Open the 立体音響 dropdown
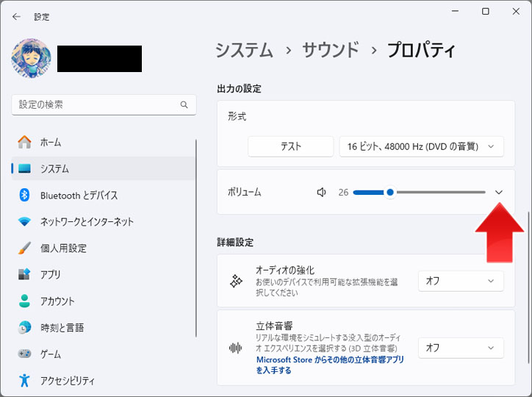 (461, 348)
